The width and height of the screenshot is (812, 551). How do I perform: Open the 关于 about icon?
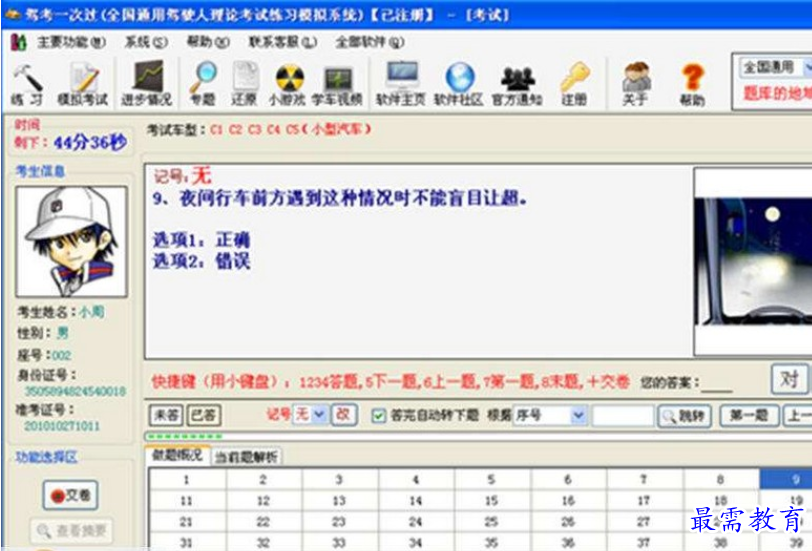pos(635,84)
